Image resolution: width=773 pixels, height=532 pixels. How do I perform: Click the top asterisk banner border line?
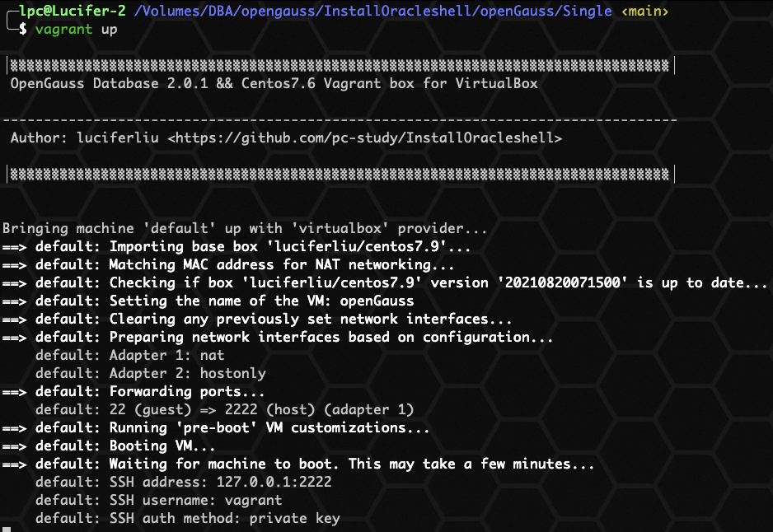340,66
